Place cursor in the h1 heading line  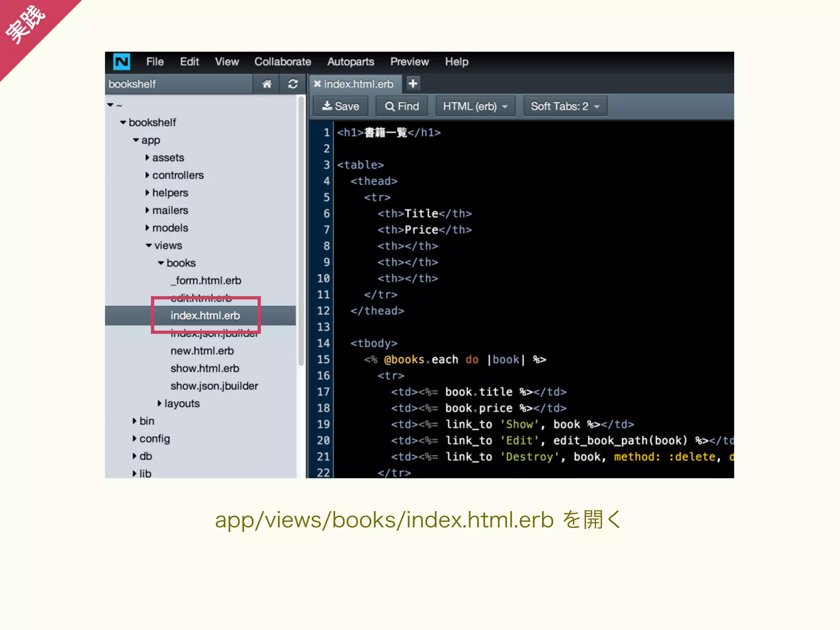pos(389,132)
